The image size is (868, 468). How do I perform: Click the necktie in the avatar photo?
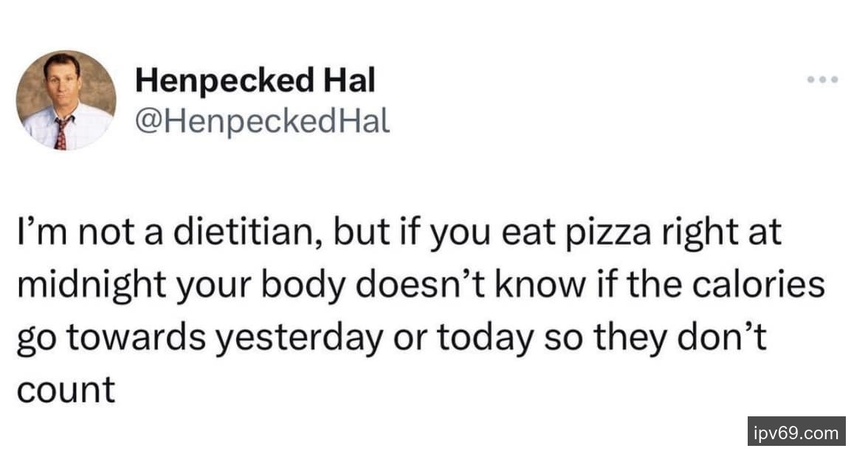click(x=61, y=133)
